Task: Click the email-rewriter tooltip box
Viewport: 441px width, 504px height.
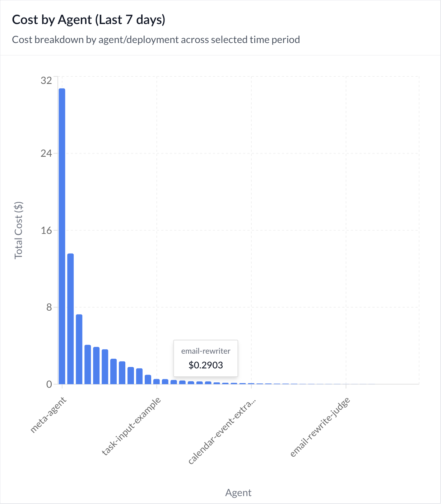Action: click(x=206, y=358)
